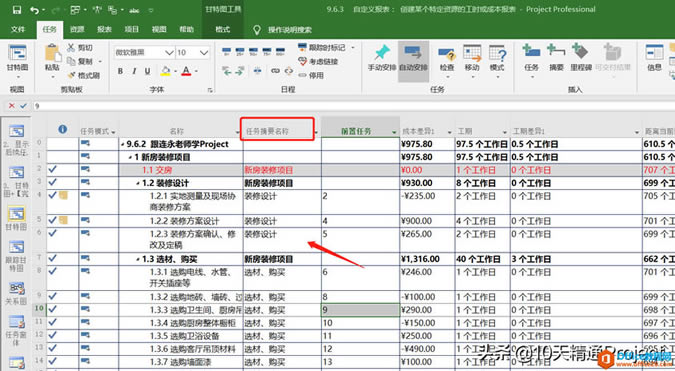Click the font color red A swatch

(x=186, y=71)
